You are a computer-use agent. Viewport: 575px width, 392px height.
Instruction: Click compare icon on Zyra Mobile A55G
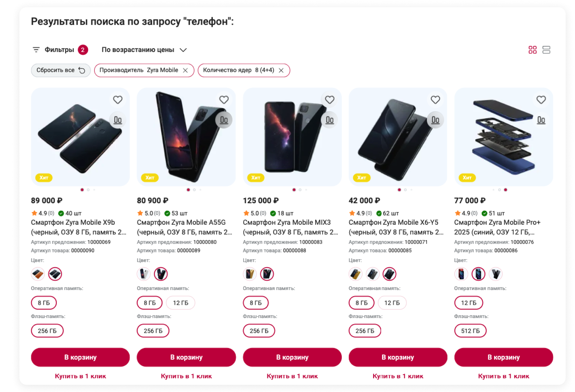(224, 120)
